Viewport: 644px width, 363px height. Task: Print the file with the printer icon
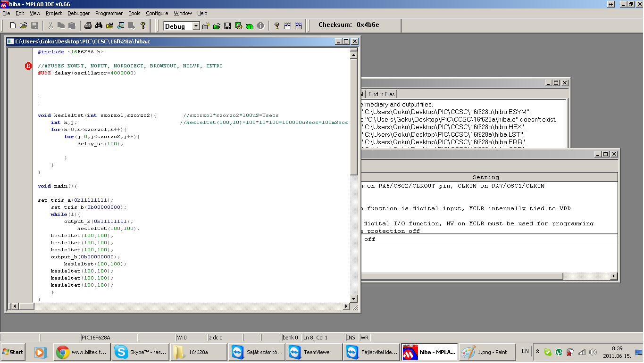coord(88,25)
